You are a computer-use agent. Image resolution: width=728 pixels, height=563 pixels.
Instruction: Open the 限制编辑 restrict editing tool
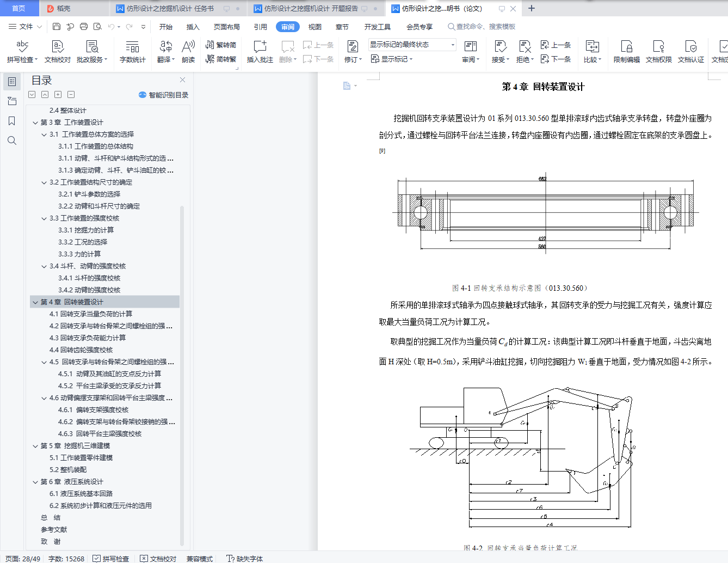coord(626,52)
